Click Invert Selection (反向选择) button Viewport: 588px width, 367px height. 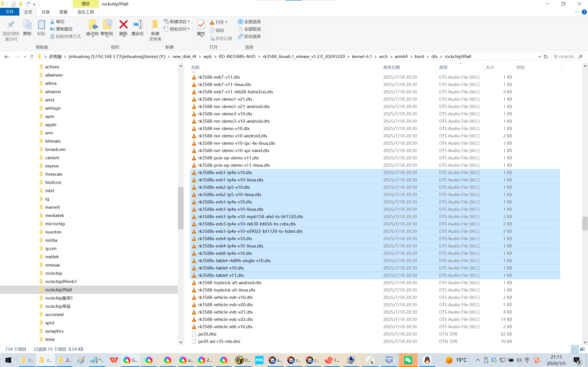tap(249, 36)
